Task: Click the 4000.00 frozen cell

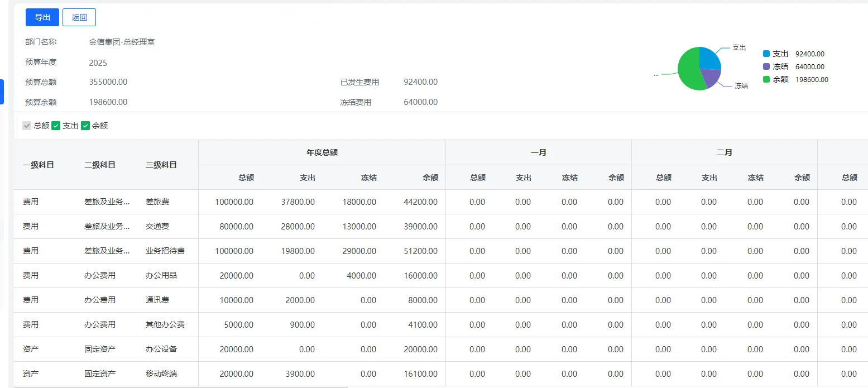Action: coord(362,276)
